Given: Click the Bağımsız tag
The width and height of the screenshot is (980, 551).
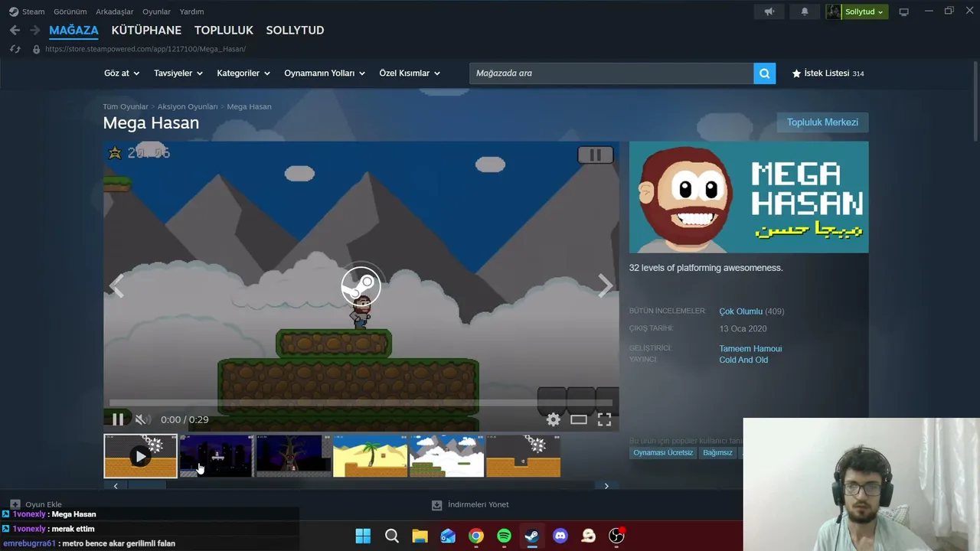Looking at the screenshot, I should pos(718,453).
